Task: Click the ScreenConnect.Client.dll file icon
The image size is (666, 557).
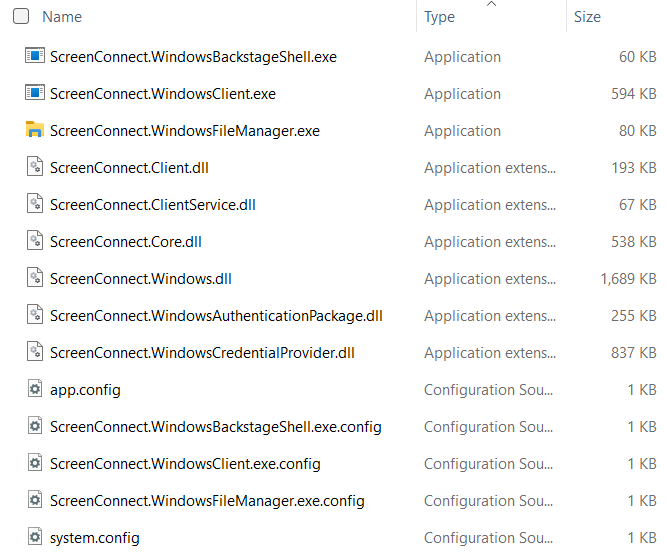Action: [x=35, y=168]
